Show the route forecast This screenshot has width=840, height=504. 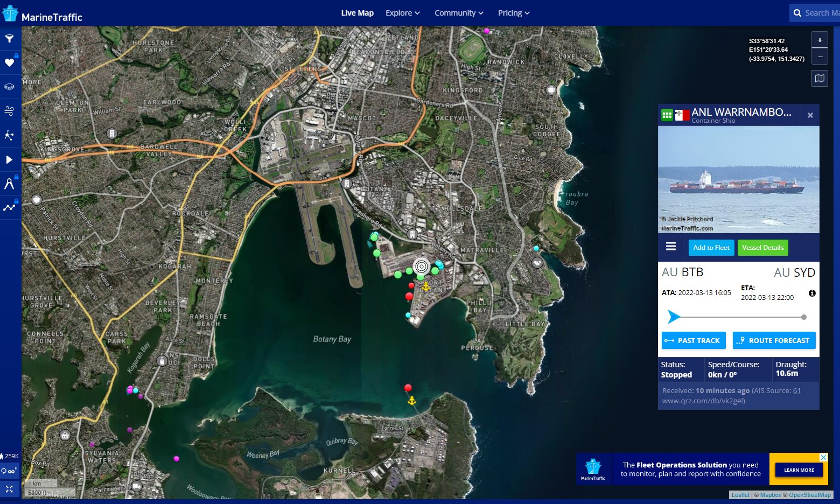tap(774, 340)
